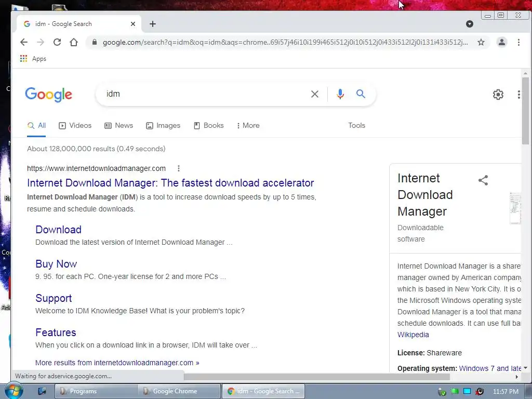Open a new tab with the plus button
The width and height of the screenshot is (532, 399).
[153, 24]
